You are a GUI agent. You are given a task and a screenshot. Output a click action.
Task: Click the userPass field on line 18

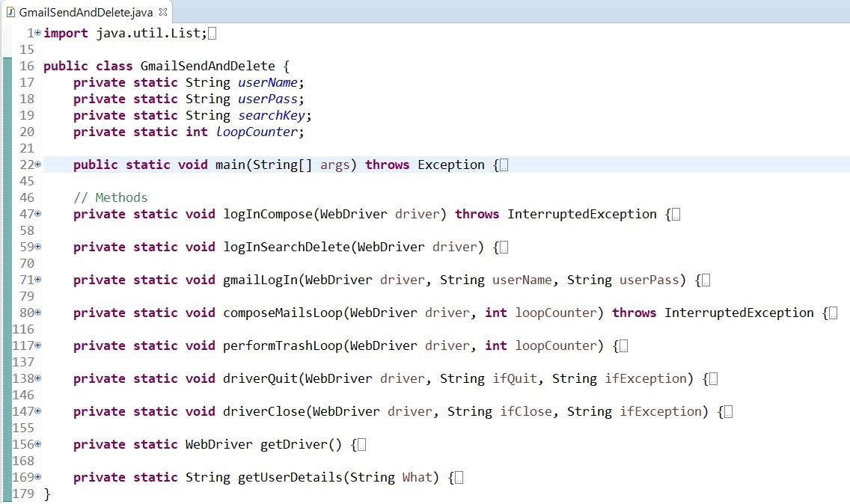coord(268,99)
